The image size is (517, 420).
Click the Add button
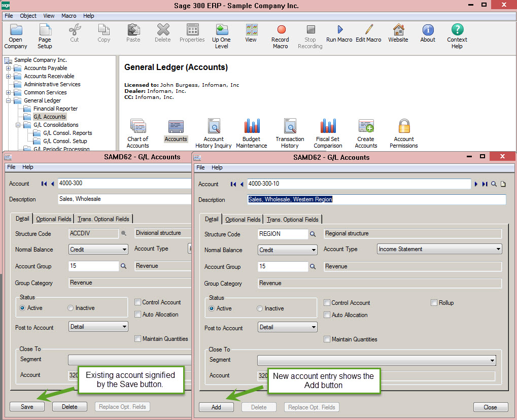[216, 407]
